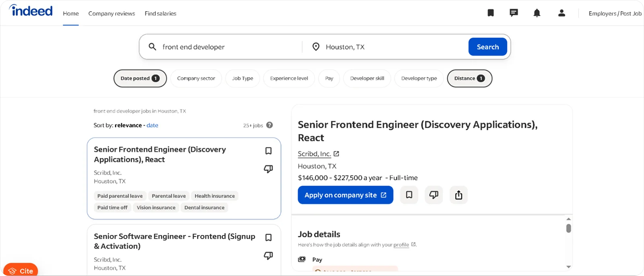The height and width of the screenshot is (276, 644).
Task: Open the Developer type filter
Action: (419, 78)
